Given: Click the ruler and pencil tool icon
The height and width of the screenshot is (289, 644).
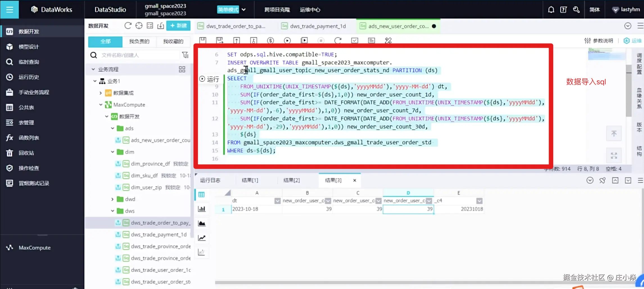Looking at the screenshot, I should pos(388,40).
